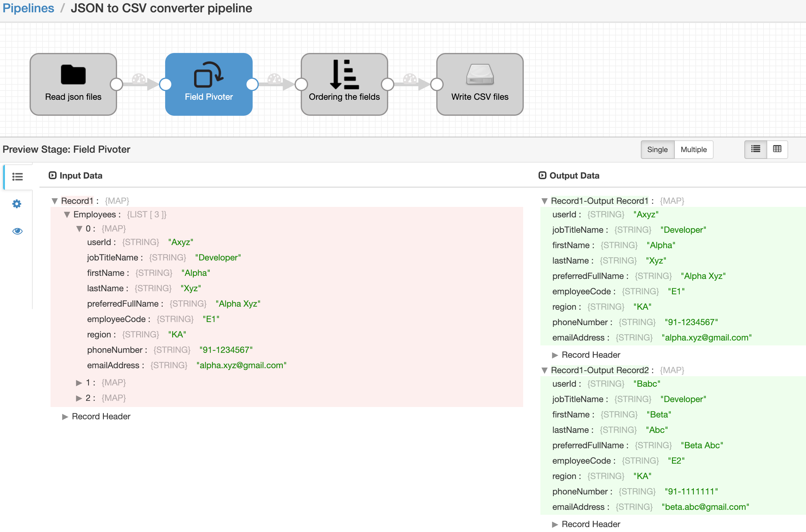This screenshot has height=532, width=806.
Task: Collapse Record1-Output Record1 node
Action: 544,201
